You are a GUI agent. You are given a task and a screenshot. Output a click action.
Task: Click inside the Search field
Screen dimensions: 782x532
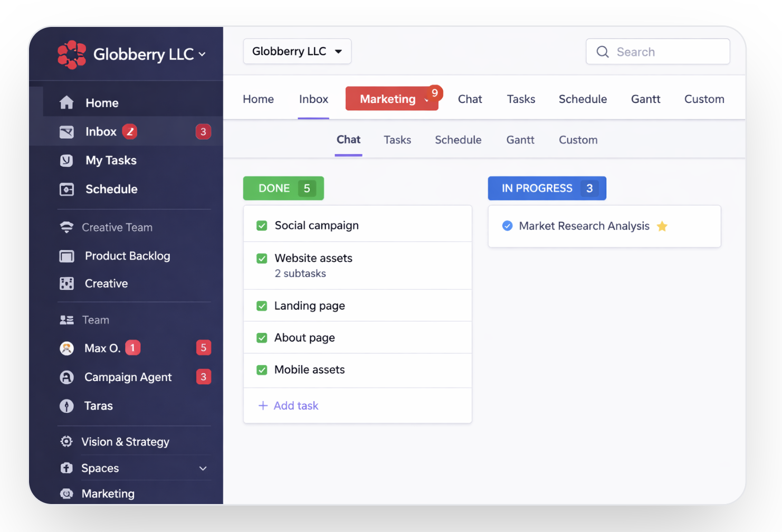click(x=657, y=52)
